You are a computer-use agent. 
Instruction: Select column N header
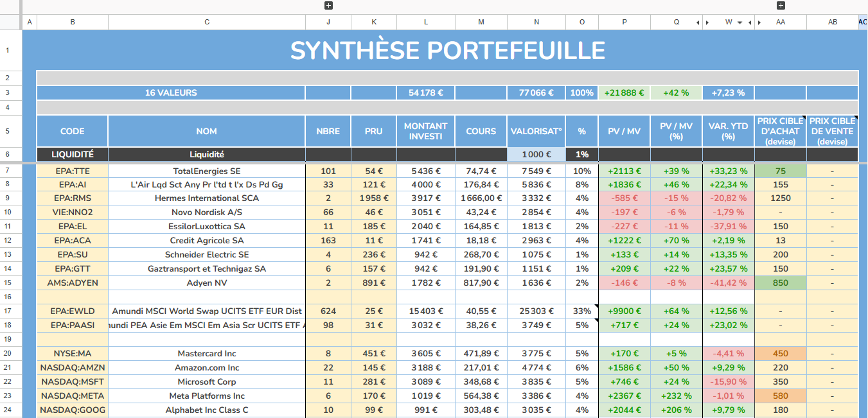(536, 22)
